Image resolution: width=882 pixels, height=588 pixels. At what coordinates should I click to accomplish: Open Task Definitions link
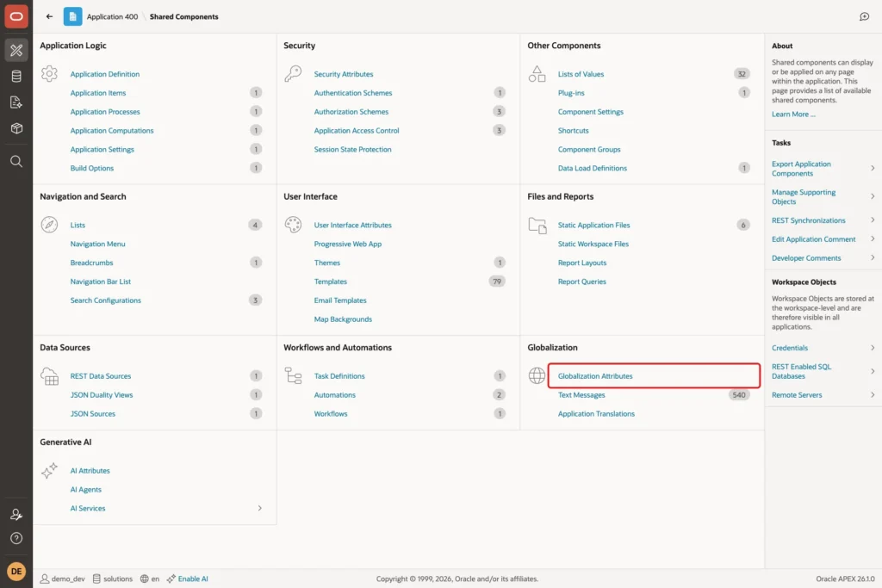339,376
